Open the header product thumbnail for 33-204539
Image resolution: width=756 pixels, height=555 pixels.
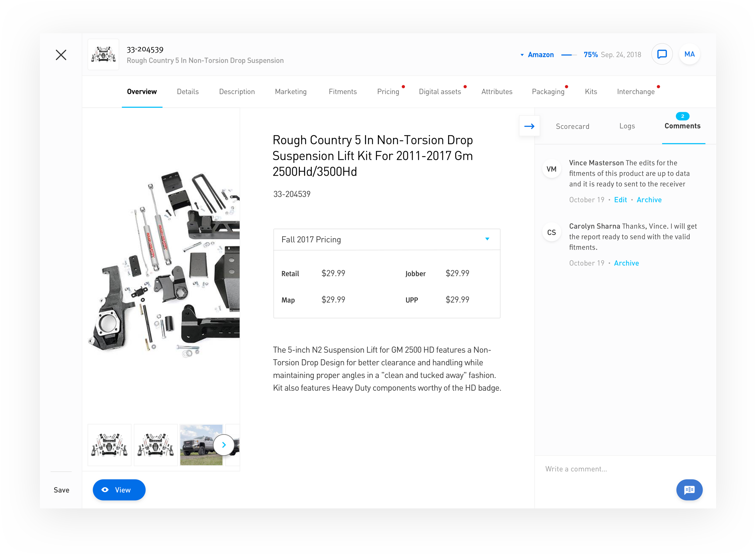[103, 55]
